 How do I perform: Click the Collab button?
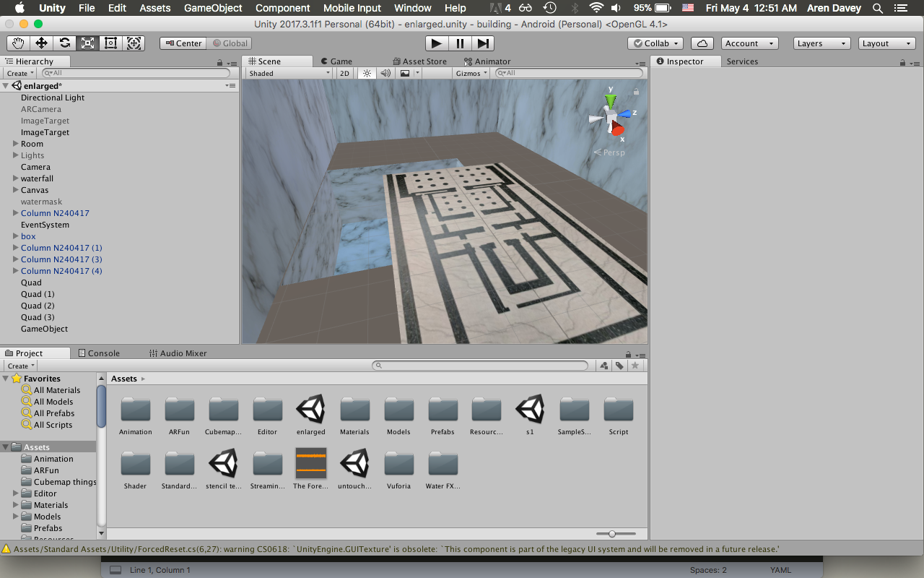click(655, 43)
